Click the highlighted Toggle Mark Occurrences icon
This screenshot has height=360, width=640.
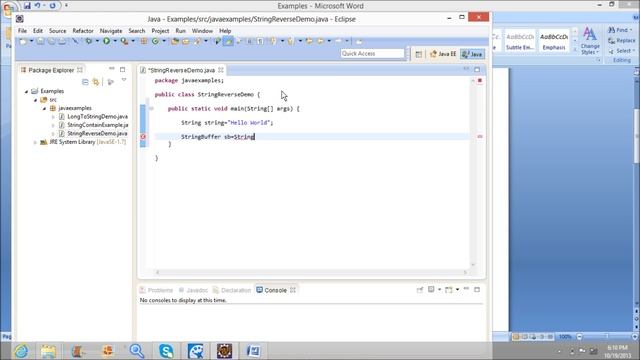click(x=228, y=41)
